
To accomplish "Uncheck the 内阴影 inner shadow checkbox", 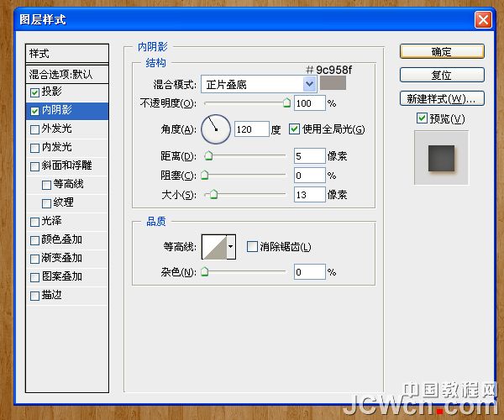I will (x=34, y=111).
